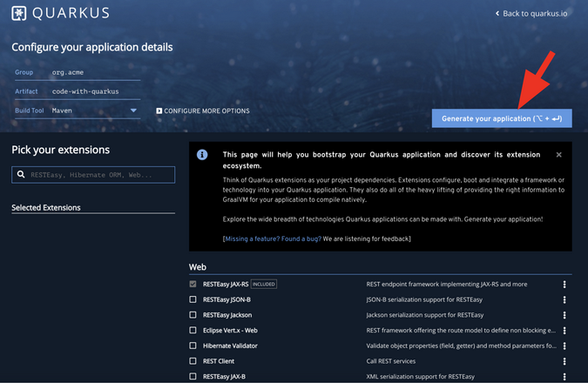The width and height of the screenshot is (588, 383).
Task: Click the REST Client extension name
Action: point(219,361)
